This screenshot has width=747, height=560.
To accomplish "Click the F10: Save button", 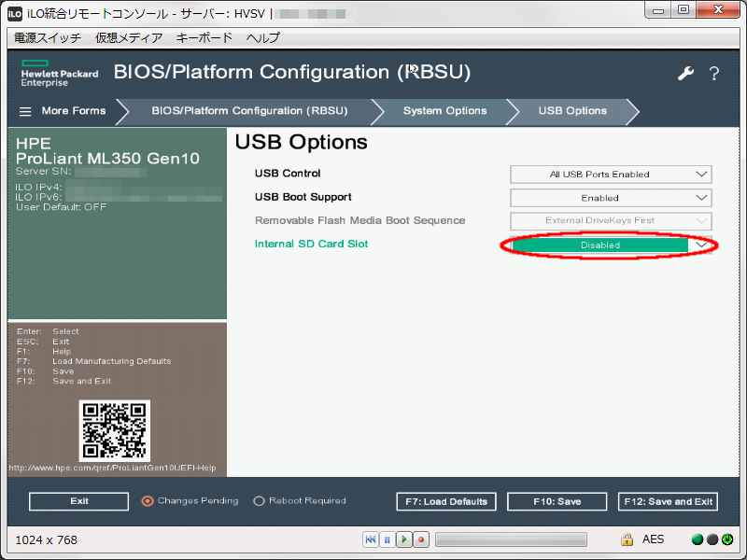I will click(557, 501).
